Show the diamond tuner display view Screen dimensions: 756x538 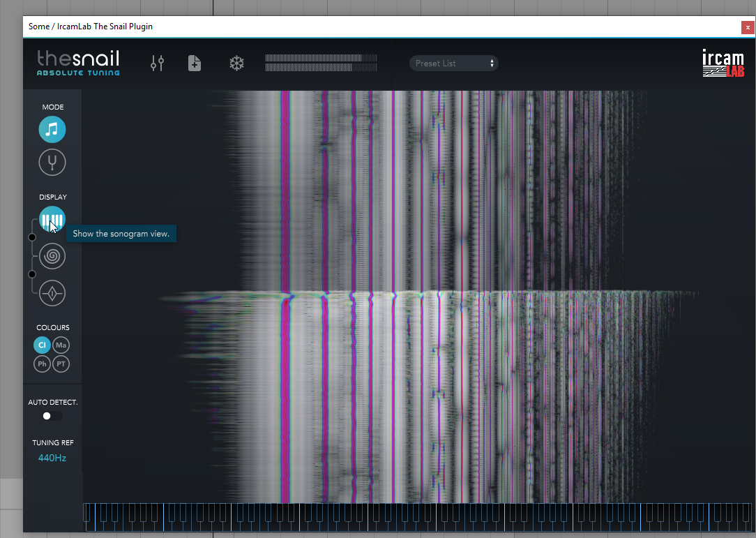tap(52, 294)
